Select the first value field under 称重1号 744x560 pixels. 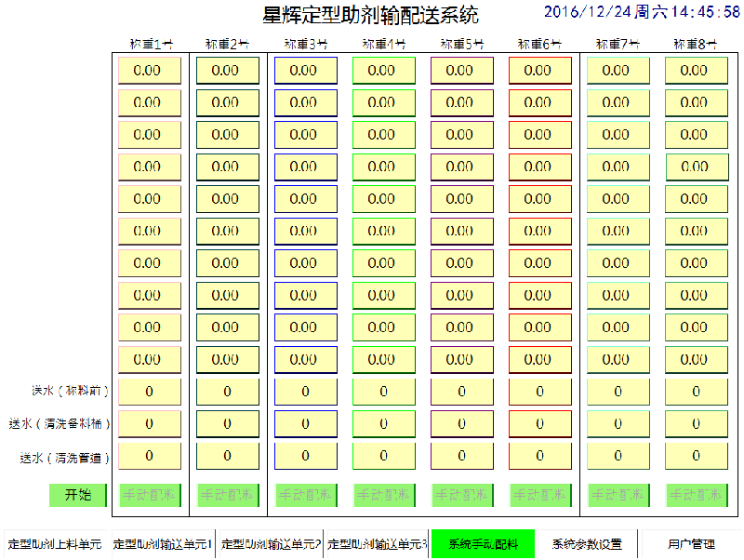click(149, 71)
